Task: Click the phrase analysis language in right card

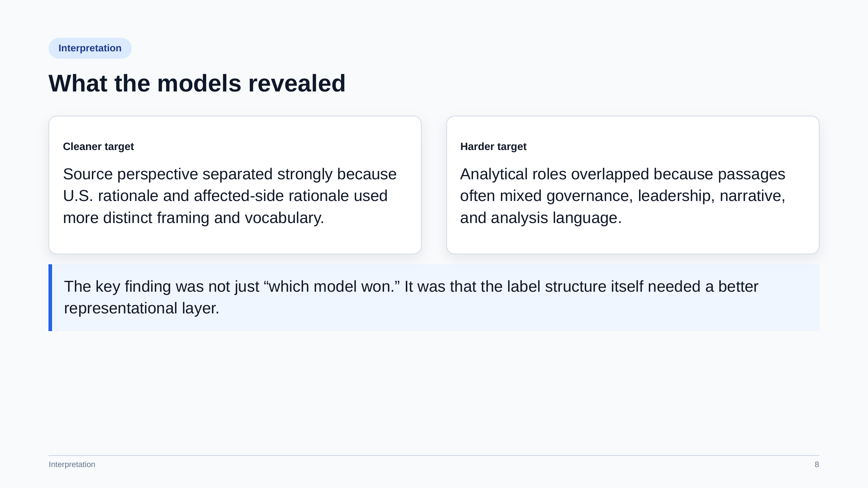Action: (x=556, y=218)
